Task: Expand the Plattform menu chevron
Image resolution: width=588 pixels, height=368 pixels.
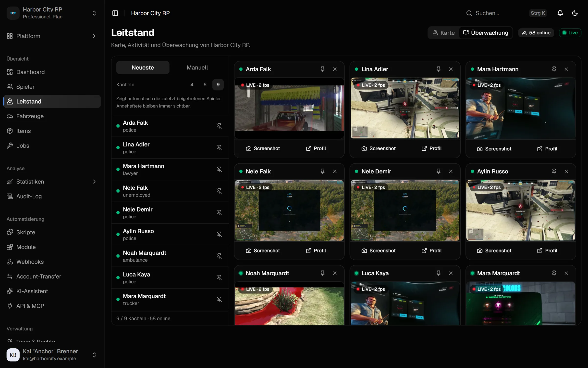Action: 94,36
